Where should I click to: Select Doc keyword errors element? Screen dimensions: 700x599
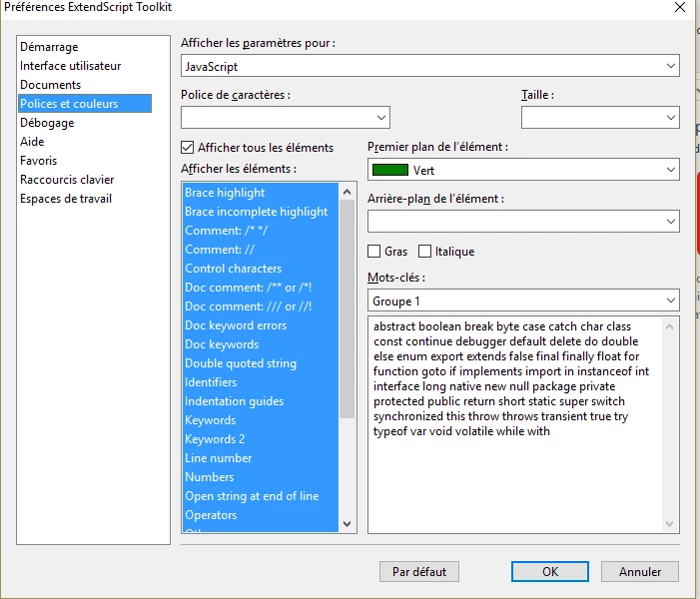(x=261, y=325)
